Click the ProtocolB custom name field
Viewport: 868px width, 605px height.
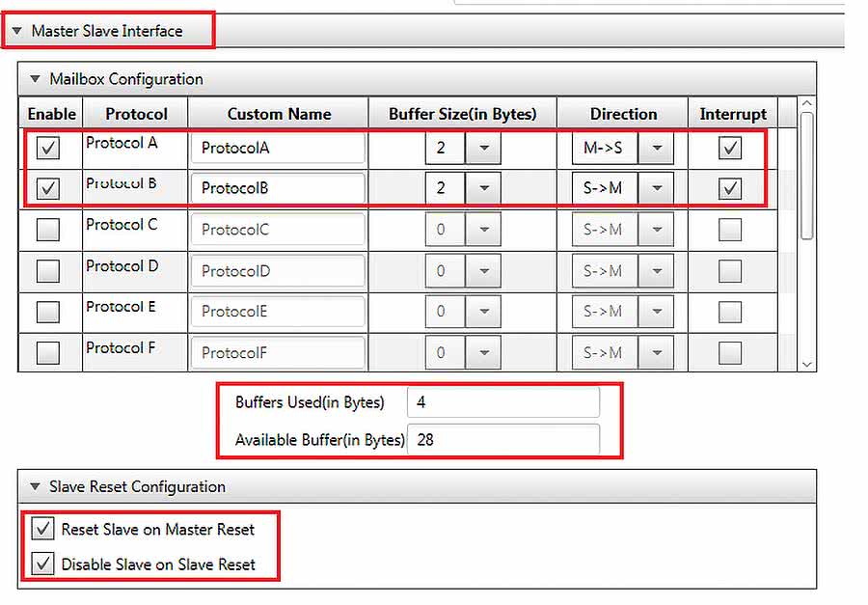point(278,189)
